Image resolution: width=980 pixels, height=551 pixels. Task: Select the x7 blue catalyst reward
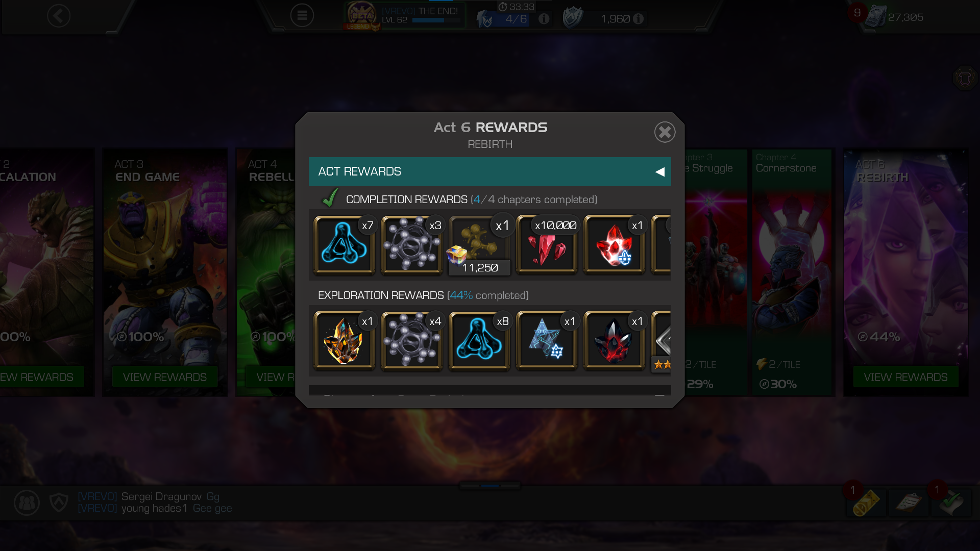click(x=344, y=244)
